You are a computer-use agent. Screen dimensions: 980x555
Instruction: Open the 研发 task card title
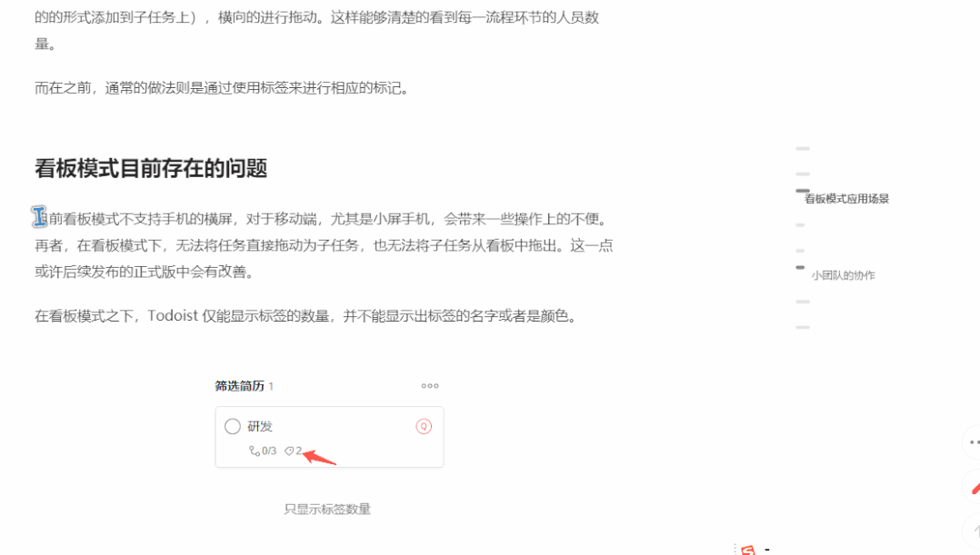(x=259, y=426)
